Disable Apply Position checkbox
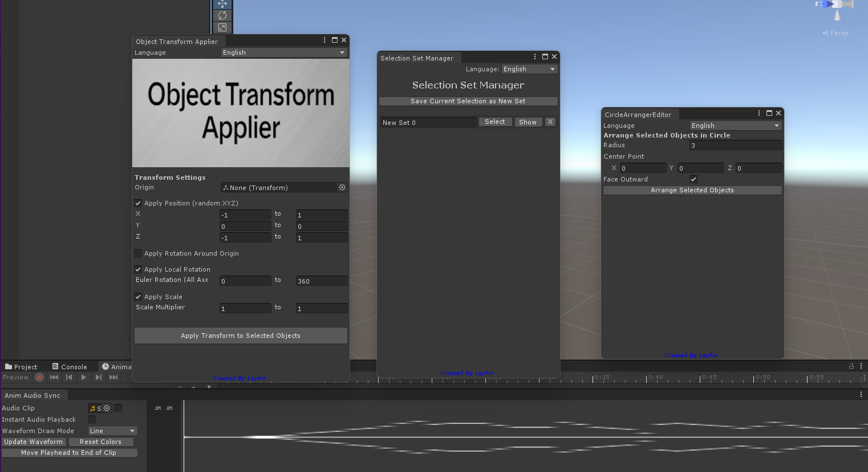868x472 pixels. (138, 203)
